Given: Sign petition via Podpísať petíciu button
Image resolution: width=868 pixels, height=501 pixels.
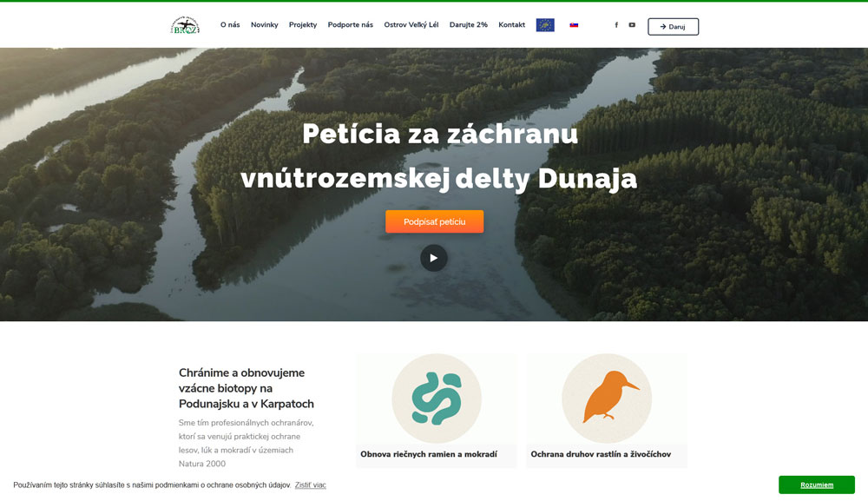Looking at the screenshot, I should pyautogui.click(x=435, y=221).
